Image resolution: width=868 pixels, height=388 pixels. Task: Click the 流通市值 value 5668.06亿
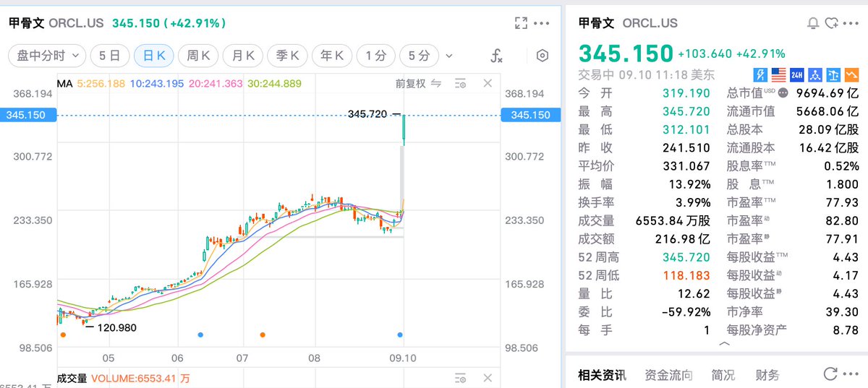coord(827,111)
